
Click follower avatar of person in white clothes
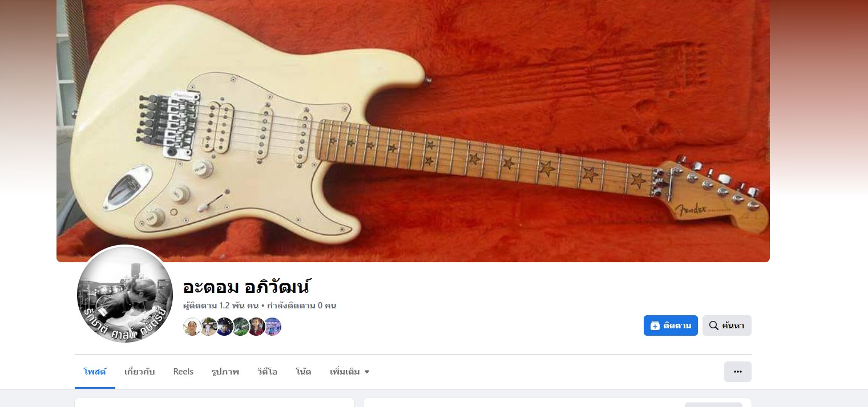[x=208, y=327]
